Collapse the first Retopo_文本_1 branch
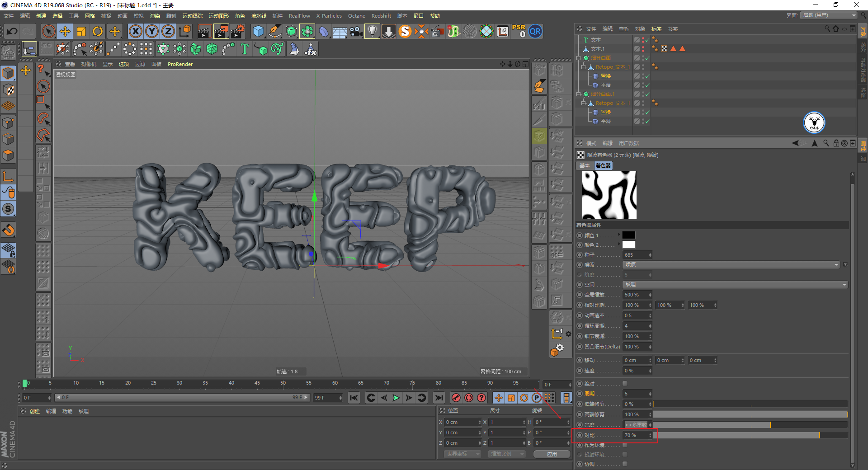868x470 pixels. click(x=583, y=67)
